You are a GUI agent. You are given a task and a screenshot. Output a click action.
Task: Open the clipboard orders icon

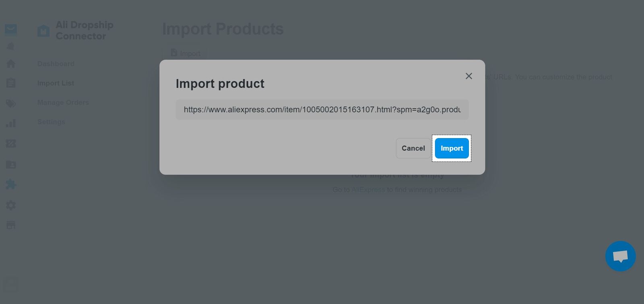[x=10, y=83]
